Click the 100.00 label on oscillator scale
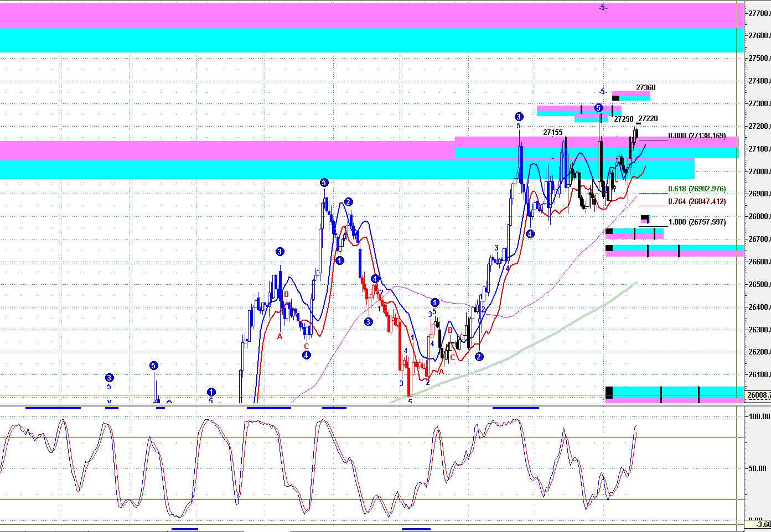Screen dimensions: 771x532 (758, 416)
